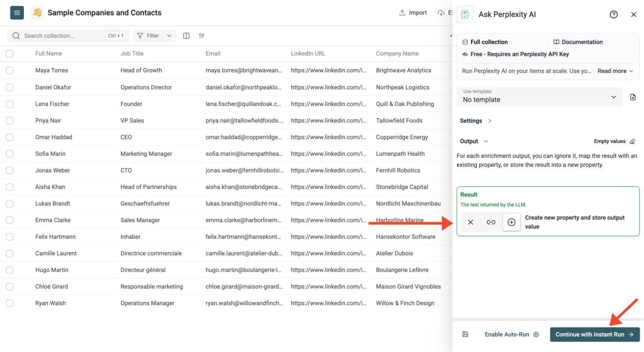This screenshot has height=352, width=644.
Task: Expand the Read more description
Action: pyautogui.click(x=615, y=71)
